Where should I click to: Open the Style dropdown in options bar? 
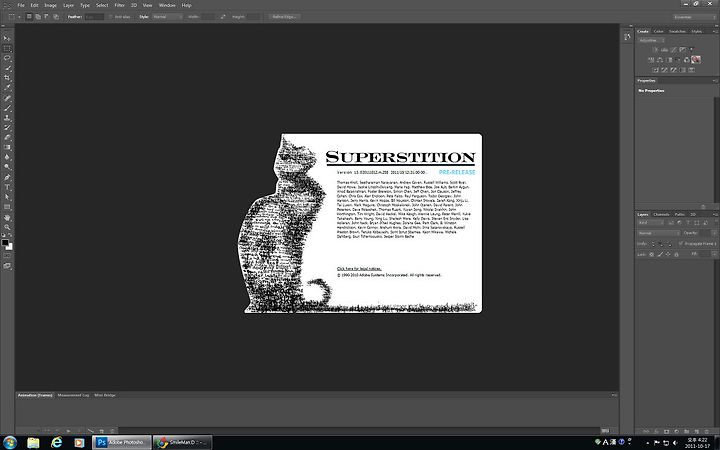pos(167,17)
